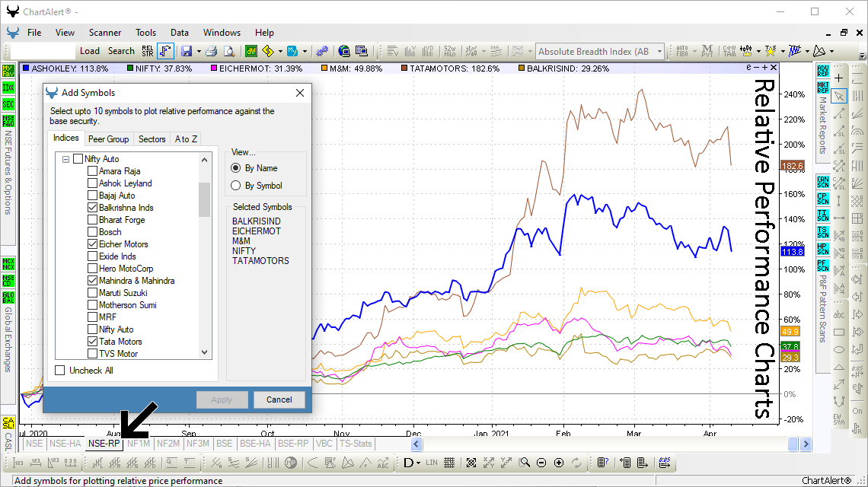Click the Search button

(x=121, y=51)
